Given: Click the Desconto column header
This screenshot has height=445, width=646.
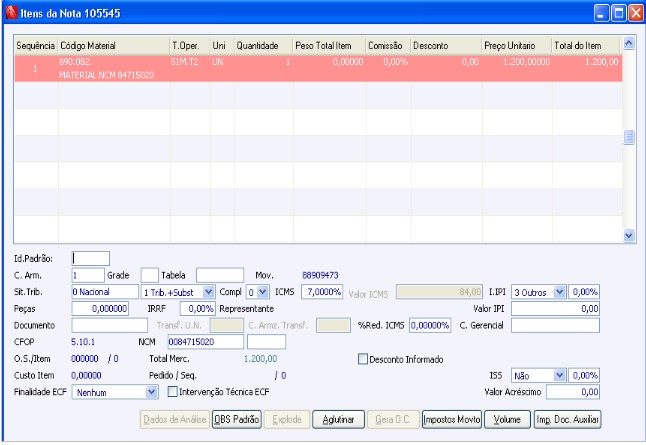Looking at the screenshot, I should coord(446,46).
